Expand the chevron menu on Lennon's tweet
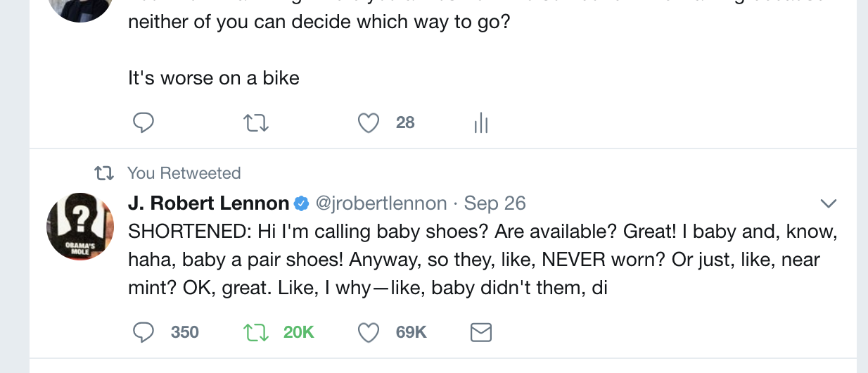Viewport: 868px width, 373px height. (829, 204)
